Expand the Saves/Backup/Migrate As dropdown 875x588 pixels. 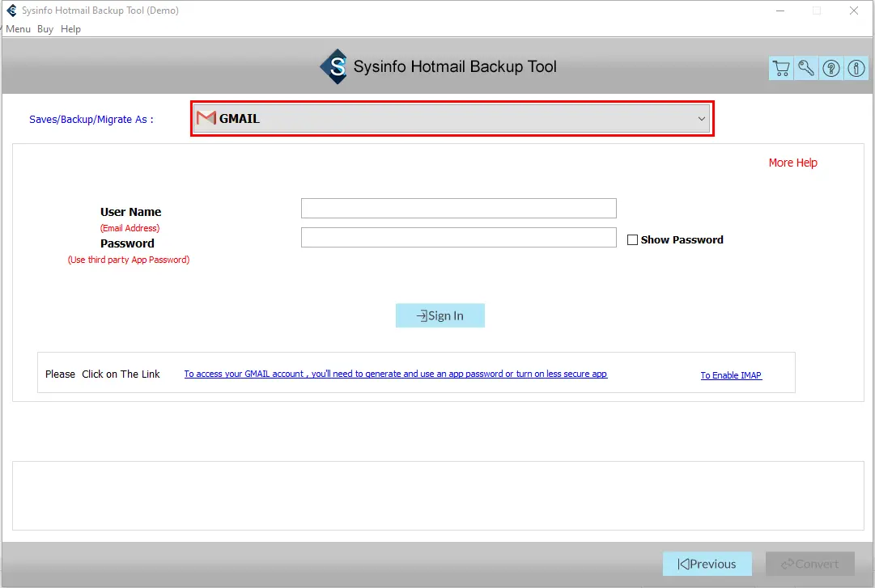point(452,118)
